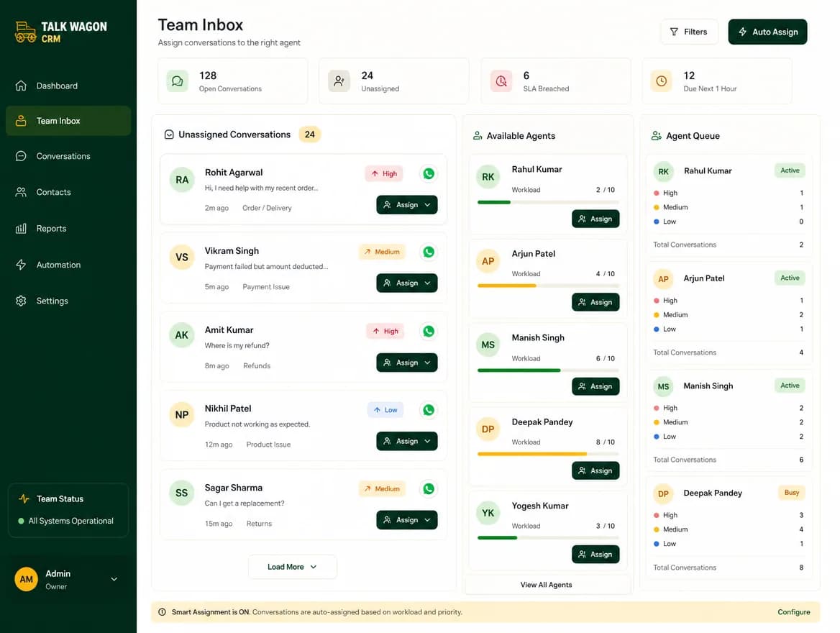Open Settings in the sidebar
The image size is (840, 633).
tap(68, 301)
